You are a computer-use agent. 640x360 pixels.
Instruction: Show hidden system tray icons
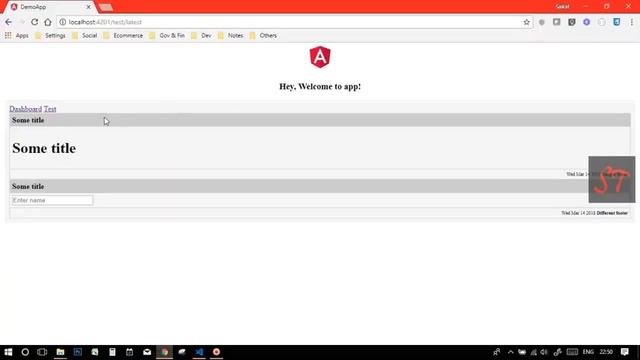coord(511,352)
